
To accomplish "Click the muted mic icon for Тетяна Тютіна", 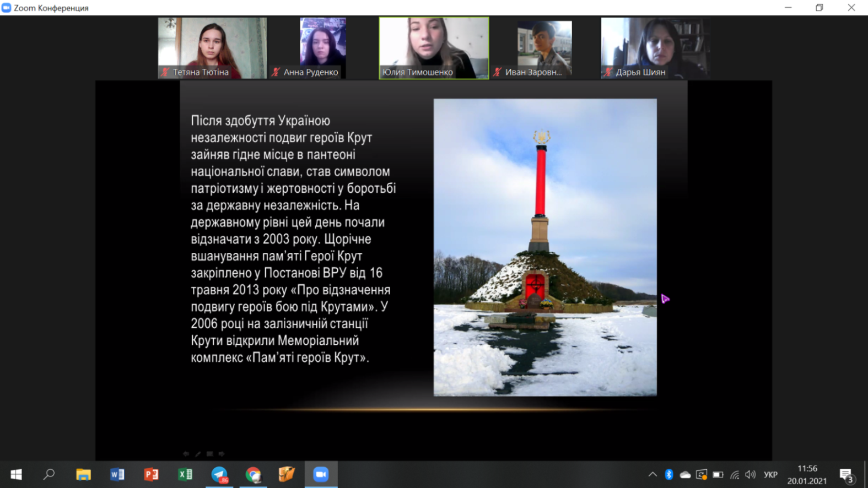I will [x=165, y=72].
